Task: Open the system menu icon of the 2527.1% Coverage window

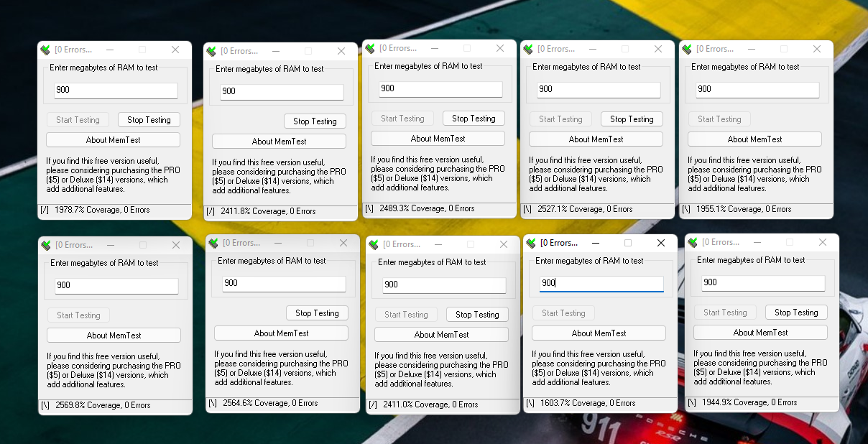Action: click(529, 50)
